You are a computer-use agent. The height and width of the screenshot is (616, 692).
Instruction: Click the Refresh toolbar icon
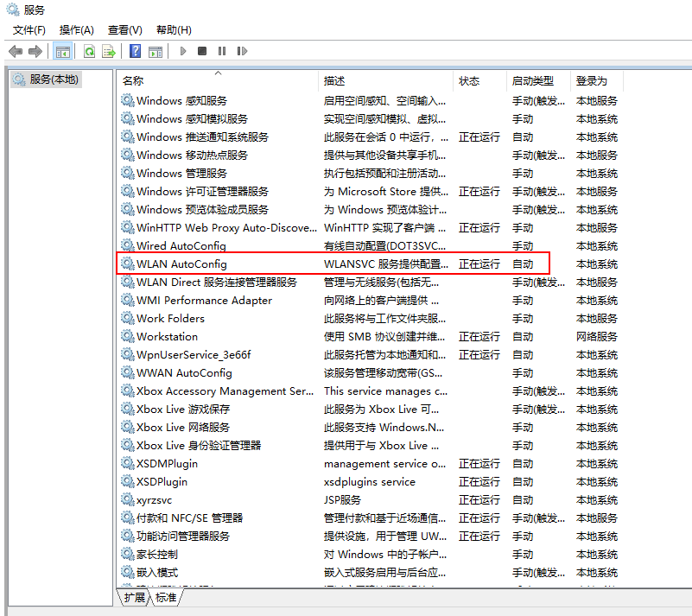[90, 51]
